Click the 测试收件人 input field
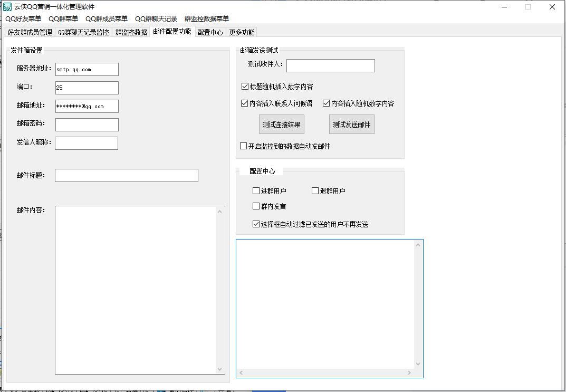Screen dimensions: 566x392 pos(331,66)
